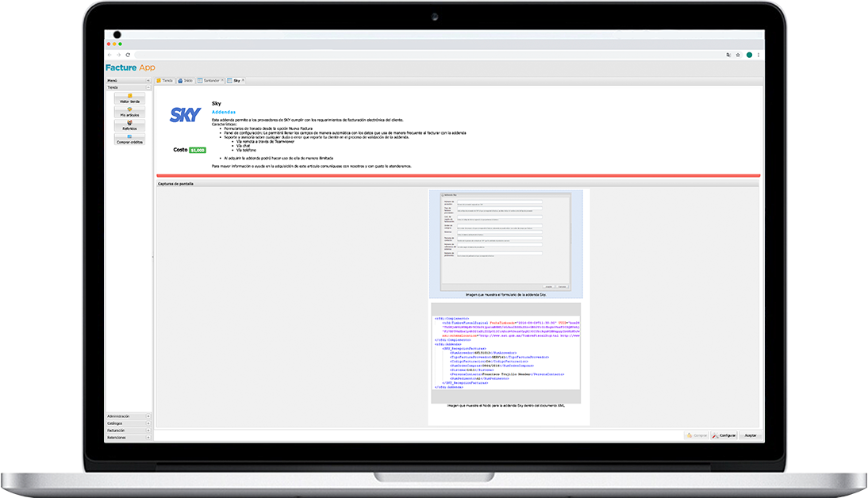Image resolution: width=868 pixels, height=498 pixels.
Task: Switch to the Inicio tab
Action: [185, 80]
